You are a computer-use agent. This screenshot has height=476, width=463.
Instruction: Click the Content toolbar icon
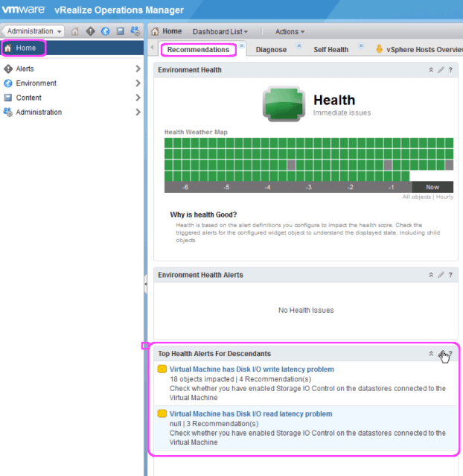(x=120, y=31)
